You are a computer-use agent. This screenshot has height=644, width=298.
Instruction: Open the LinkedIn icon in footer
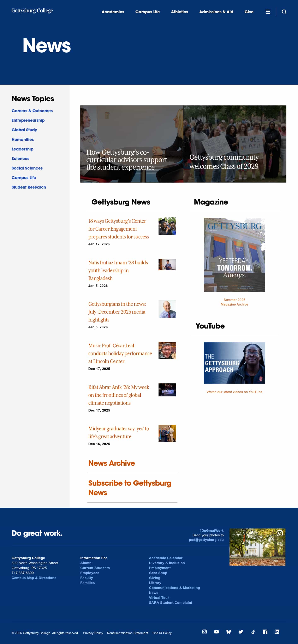[x=277, y=632]
